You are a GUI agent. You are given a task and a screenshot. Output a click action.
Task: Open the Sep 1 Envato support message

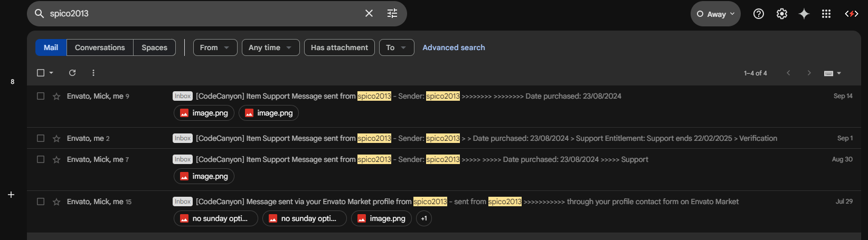coord(444,138)
